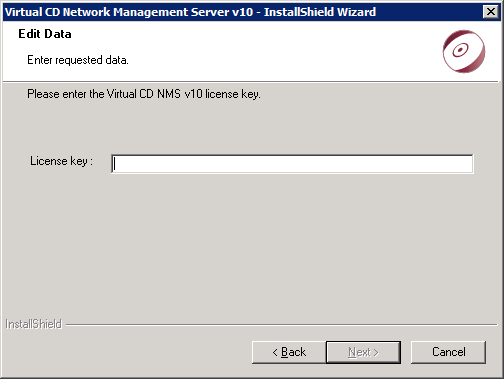
Task: Click the InstallShield branding label
Action: [x=33, y=324]
